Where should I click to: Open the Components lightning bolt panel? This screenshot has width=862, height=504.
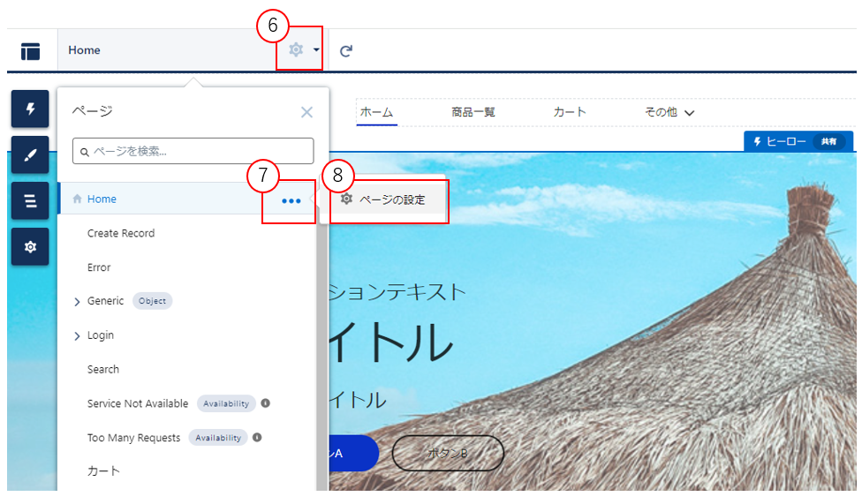point(30,109)
